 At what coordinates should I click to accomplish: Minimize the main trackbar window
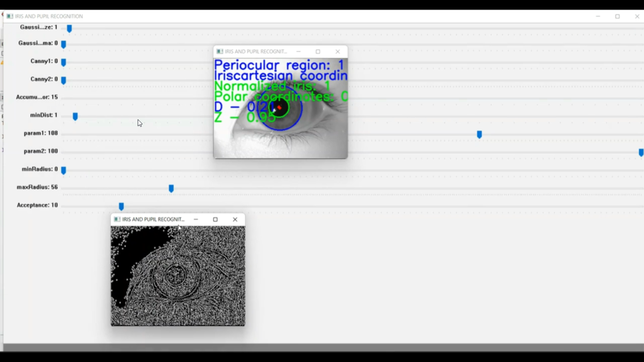[x=598, y=16]
